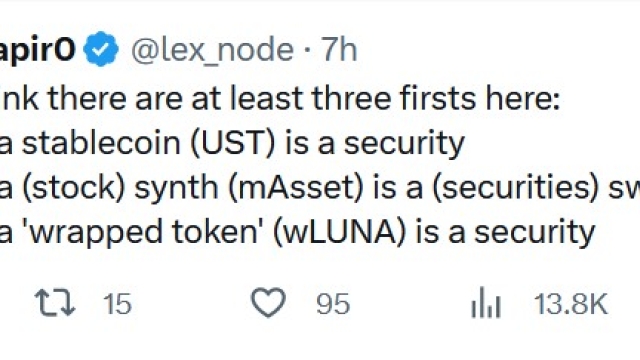Click the synth (mAsset) line of text

320,188
